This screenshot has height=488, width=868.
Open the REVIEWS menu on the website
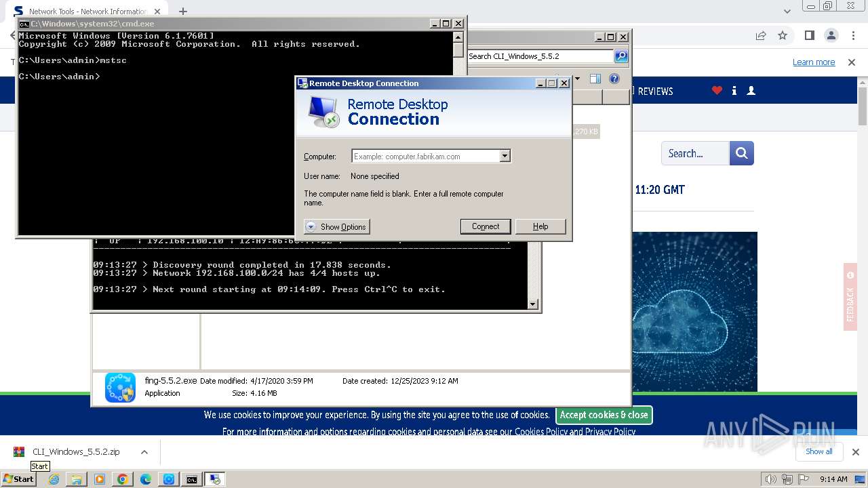(655, 91)
